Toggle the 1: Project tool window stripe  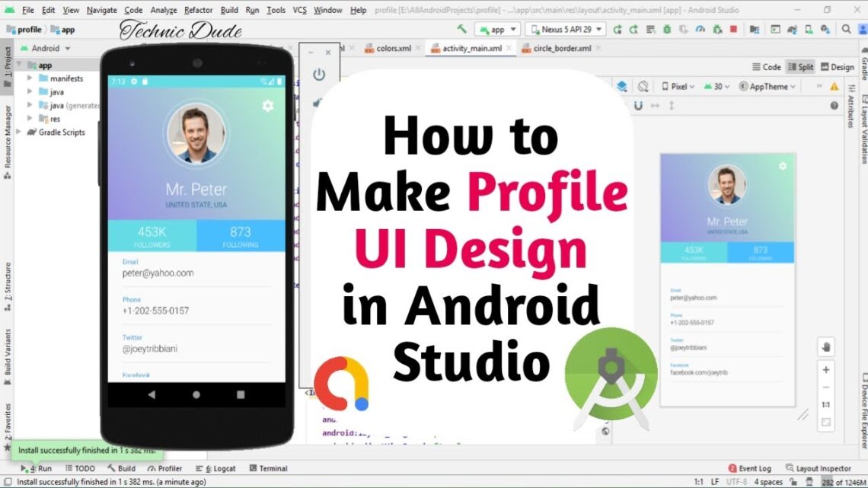[x=7, y=66]
